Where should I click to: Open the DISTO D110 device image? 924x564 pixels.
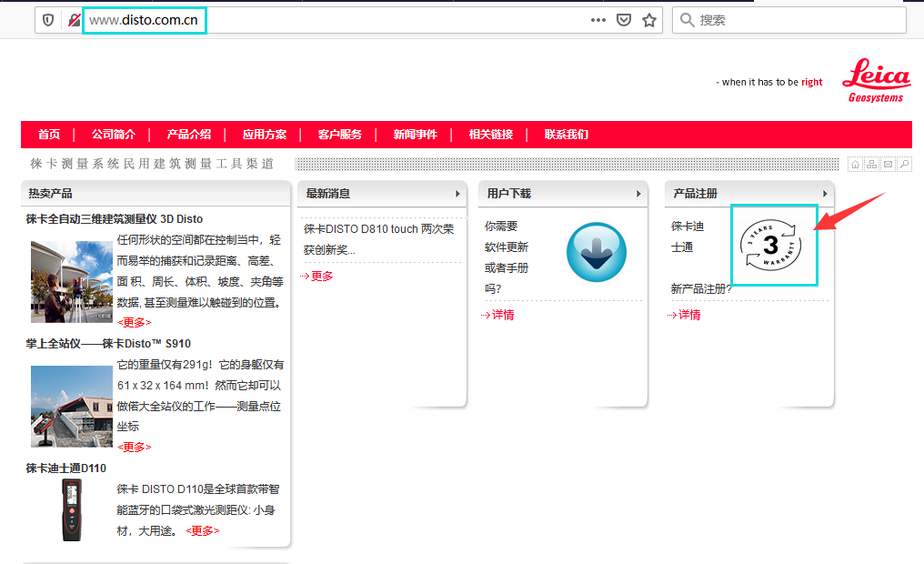[x=72, y=509]
